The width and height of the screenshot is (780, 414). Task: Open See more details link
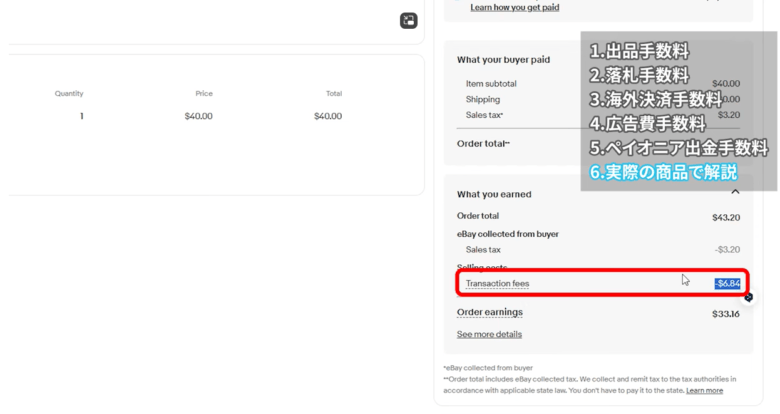[489, 334]
